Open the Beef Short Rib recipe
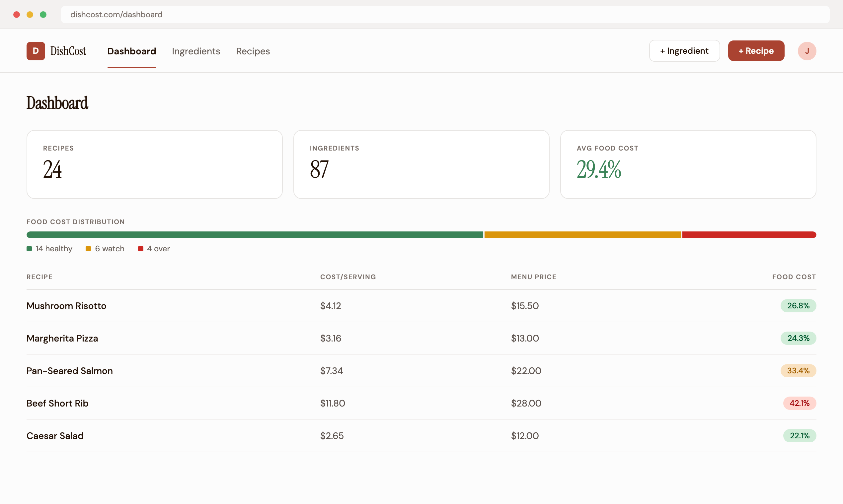 57,403
